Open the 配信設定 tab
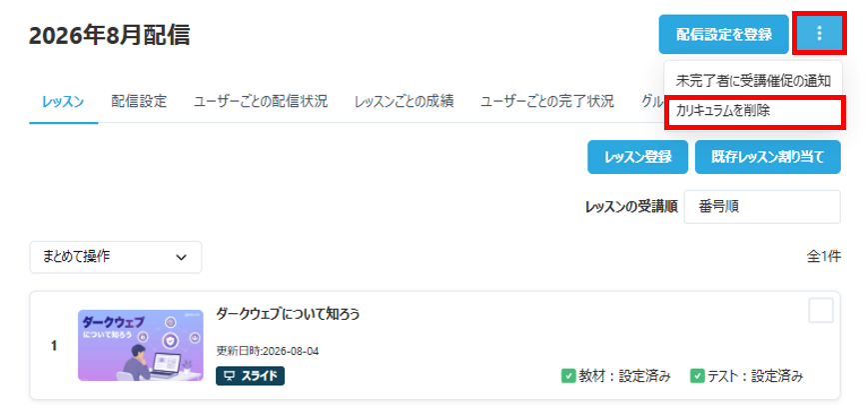This screenshot has height=414, width=868. (x=139, y=102)
